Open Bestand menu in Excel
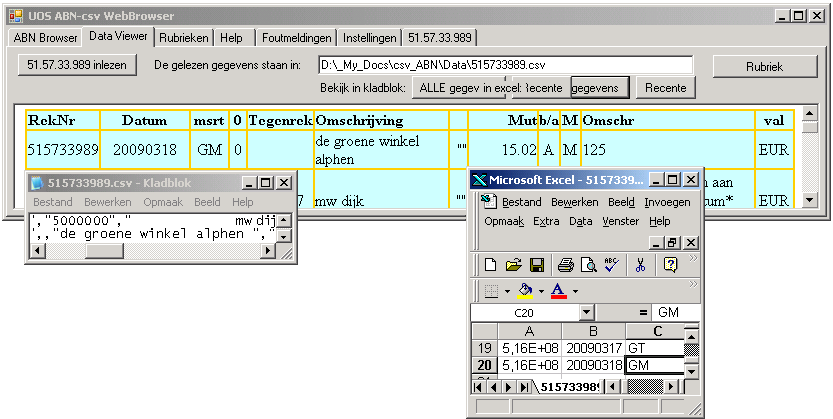 [522, 202]
